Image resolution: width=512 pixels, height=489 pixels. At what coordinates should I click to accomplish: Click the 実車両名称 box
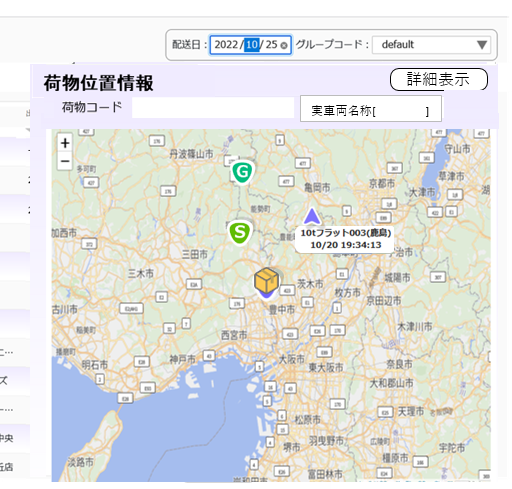pos(371,109)
